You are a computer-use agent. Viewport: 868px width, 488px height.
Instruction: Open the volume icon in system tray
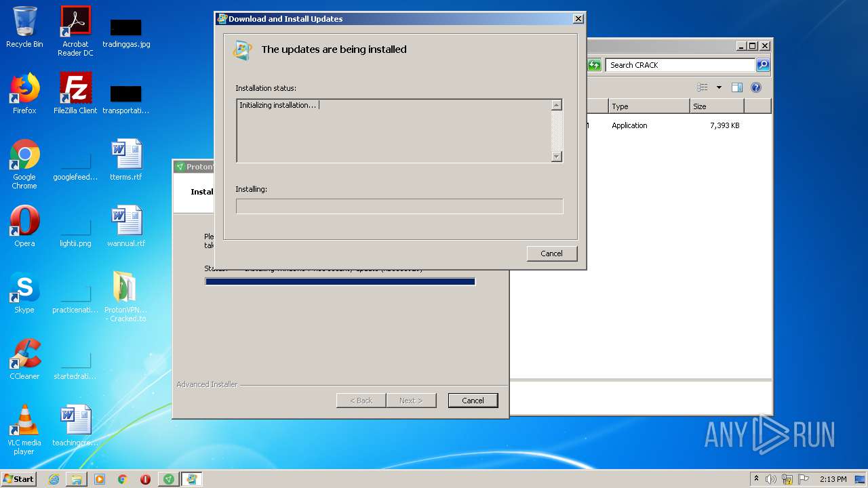(771, 479)
